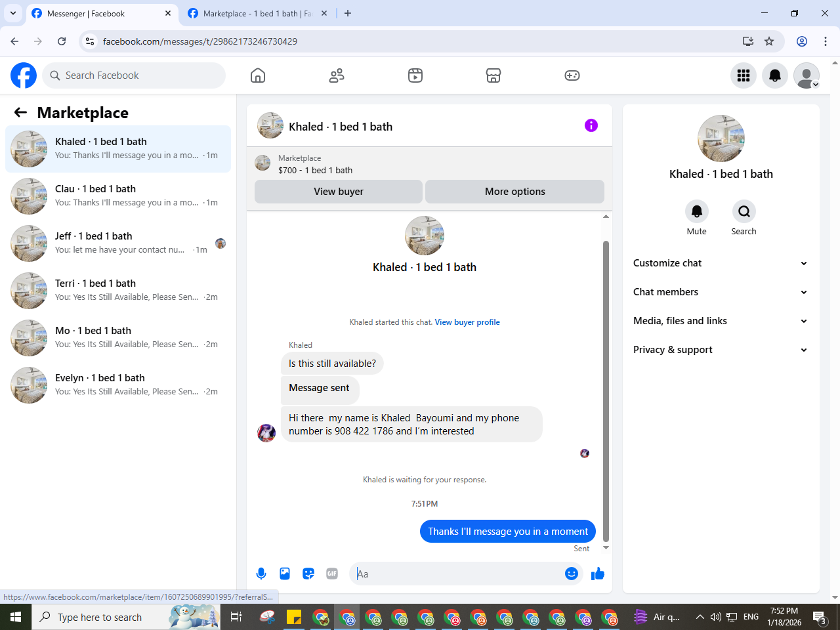This screenshot has height=630, width=840.
Task: Click Khaled's sender avatar beside his message
Action: point(266,433)
